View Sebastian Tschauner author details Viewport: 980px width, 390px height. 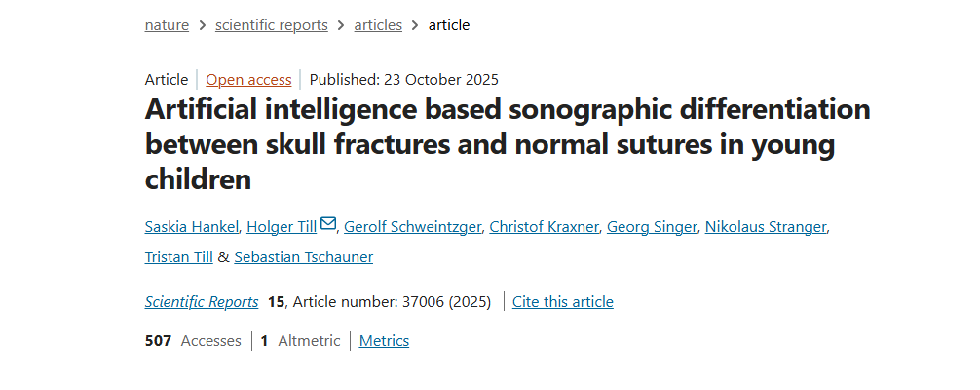coord(303,257)
